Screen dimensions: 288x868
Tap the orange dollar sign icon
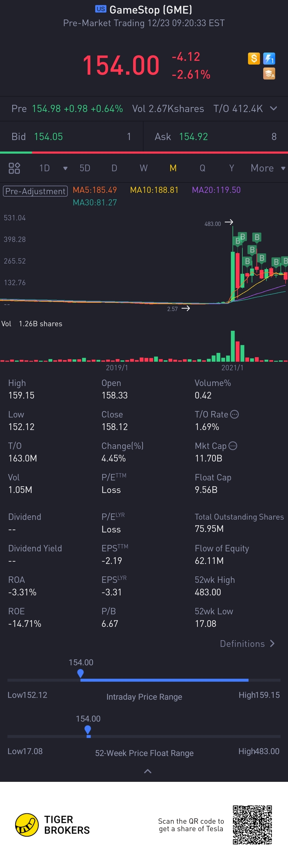[x=254, y=59]
